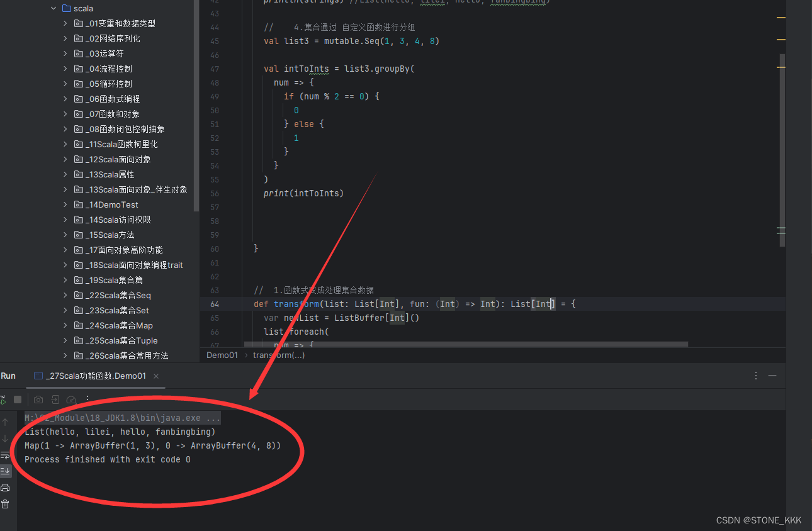Click package icon of _01变量和数据类型

79,23
